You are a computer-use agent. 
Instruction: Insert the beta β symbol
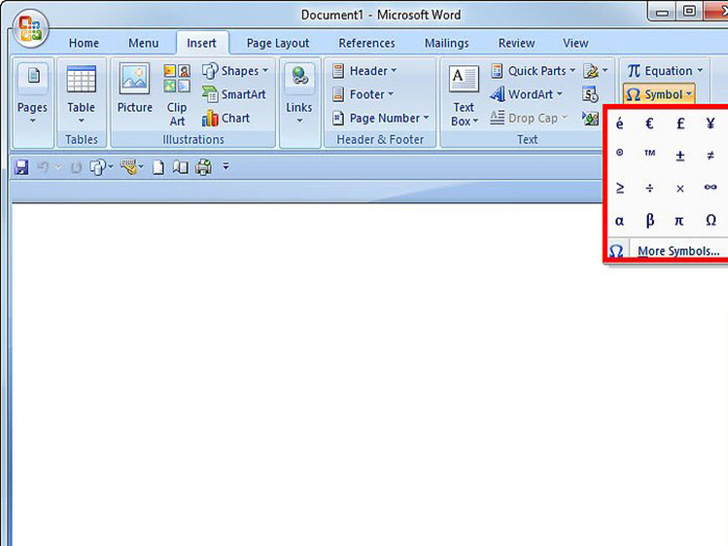[x=650, y=221]
